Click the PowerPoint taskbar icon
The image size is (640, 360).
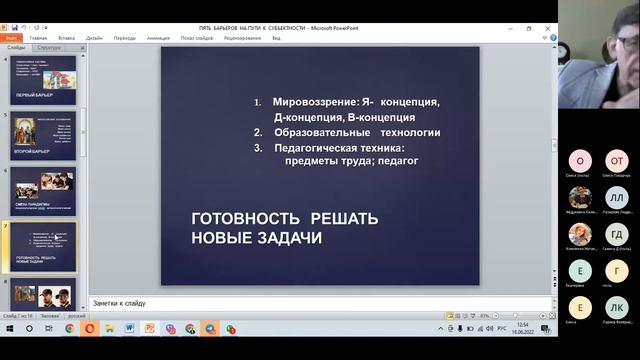point(149,329)
